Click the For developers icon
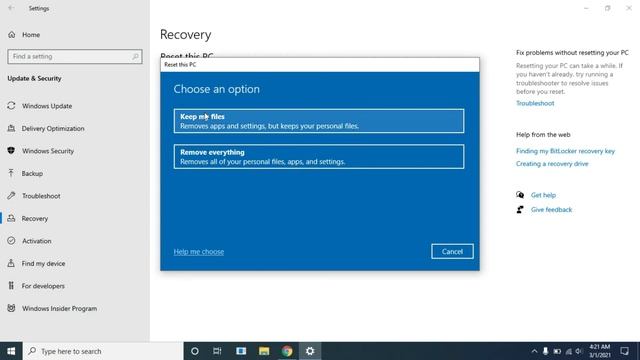This screenshot has width=640, height=360. (x=11, y=286)
